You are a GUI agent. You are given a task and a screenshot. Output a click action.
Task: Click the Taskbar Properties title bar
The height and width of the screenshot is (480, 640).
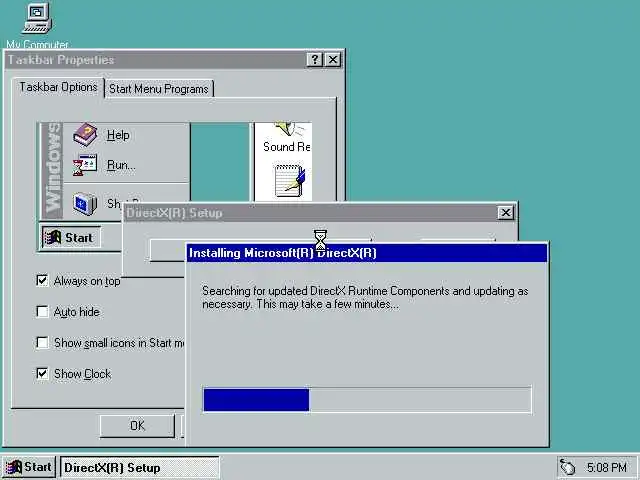(175, 60)
